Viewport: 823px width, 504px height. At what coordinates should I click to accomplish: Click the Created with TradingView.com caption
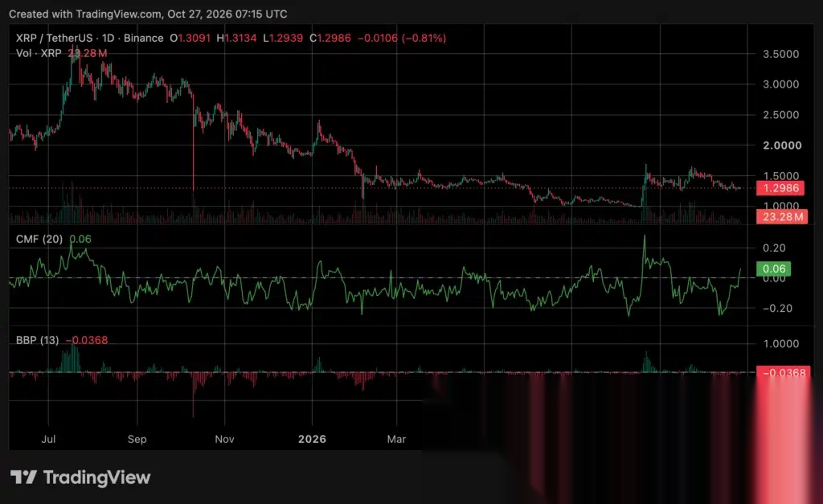(x=148, y=14)
